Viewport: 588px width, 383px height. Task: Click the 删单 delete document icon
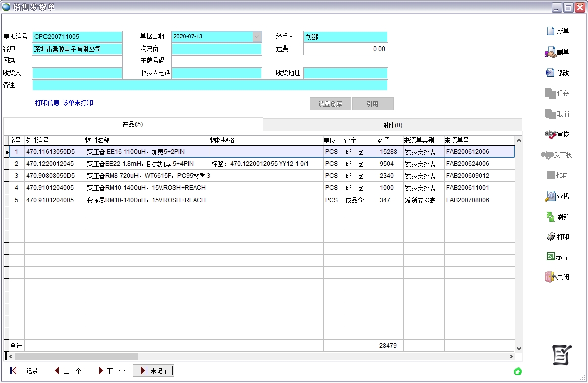[x=550, y=52]
